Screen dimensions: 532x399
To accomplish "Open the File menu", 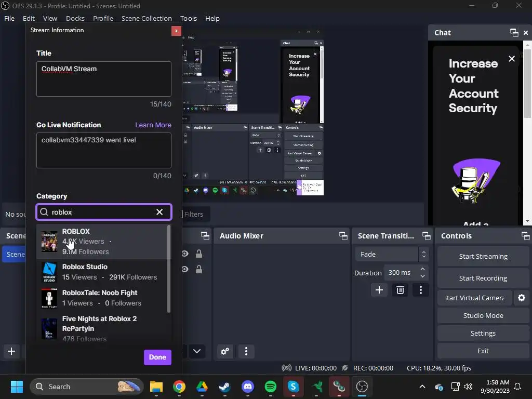I will [x=9, y=18].
